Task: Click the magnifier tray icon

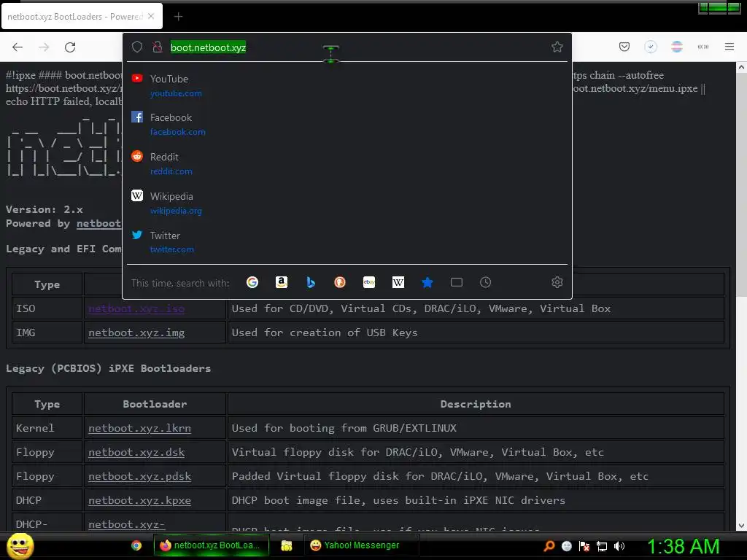Action: 549,545
